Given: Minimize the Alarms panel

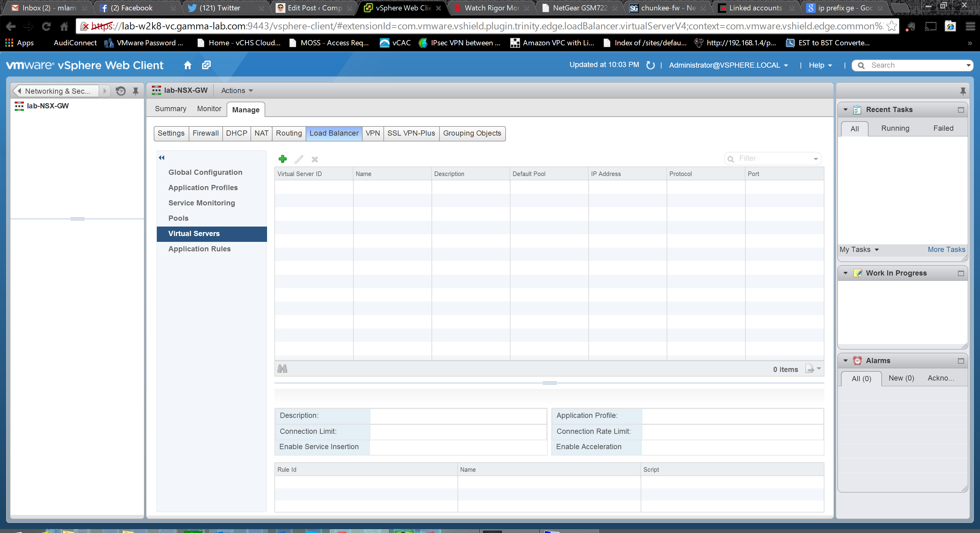Looking at the screenshot, I should tap(961, 361).
